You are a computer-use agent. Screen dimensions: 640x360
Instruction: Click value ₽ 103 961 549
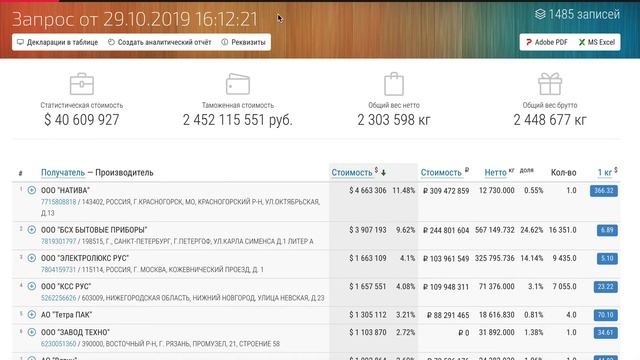pyautogui.click(x=446, y=258)
